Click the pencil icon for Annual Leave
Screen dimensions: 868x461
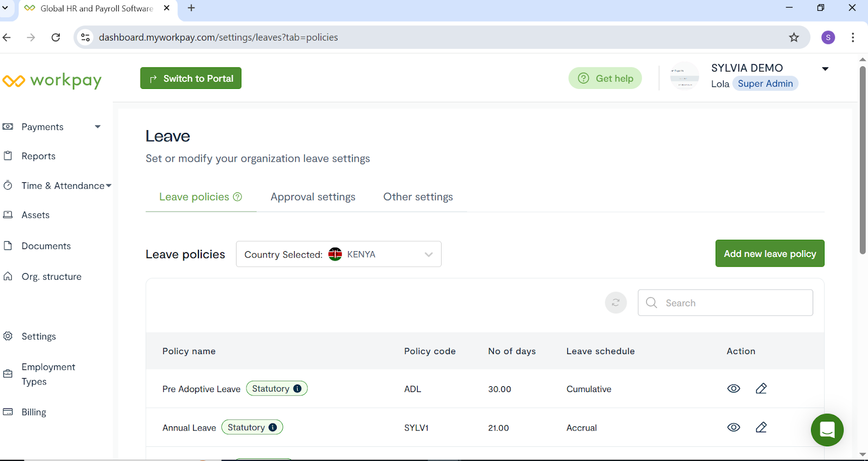761,427
